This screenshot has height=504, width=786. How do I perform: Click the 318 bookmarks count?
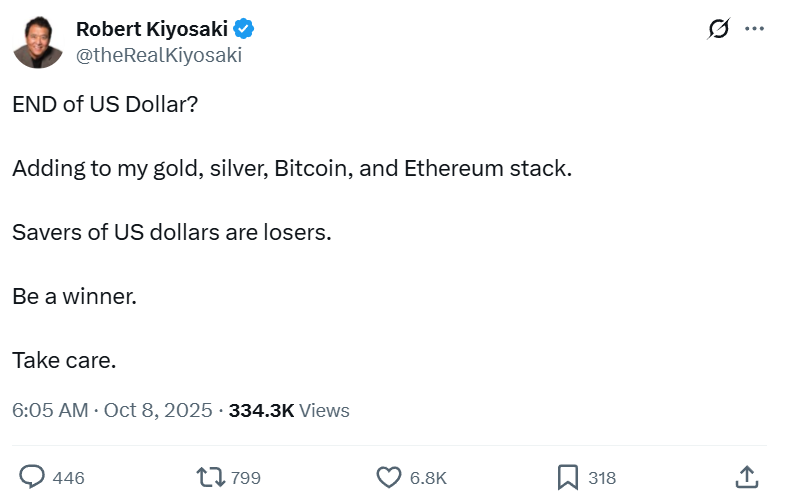click(x=602, y=478)
